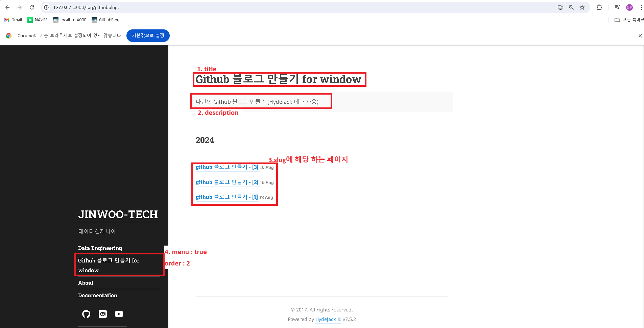Open the YouTube icon in sidebar
Image resolution: width=644 pixels, height=328 pixels.
(x=119, y=314)
